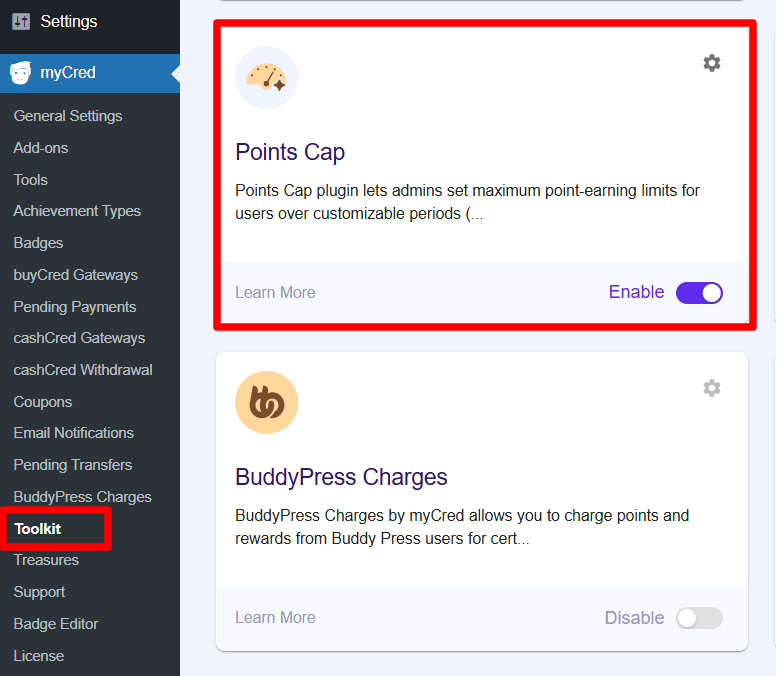Open the Badge Editor
The width and height of the screenshot is (776, 676).
(x=56, y=624)
